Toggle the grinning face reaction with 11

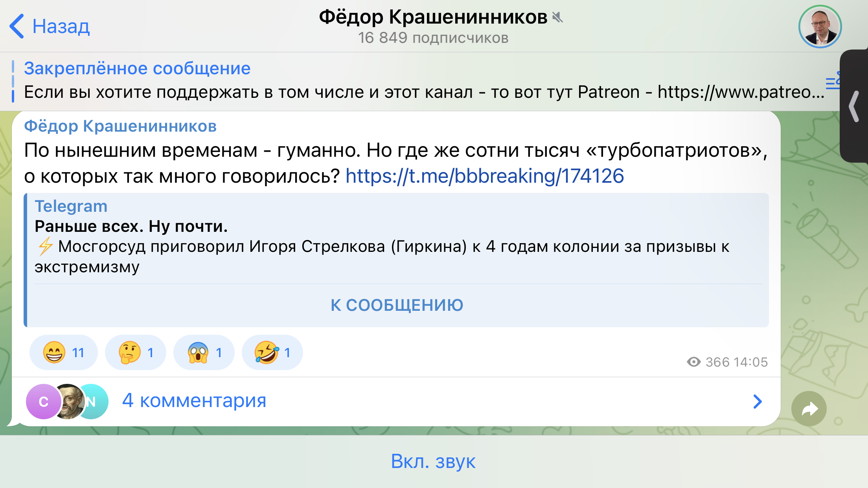pyautogui.click(x=63, y=352)
